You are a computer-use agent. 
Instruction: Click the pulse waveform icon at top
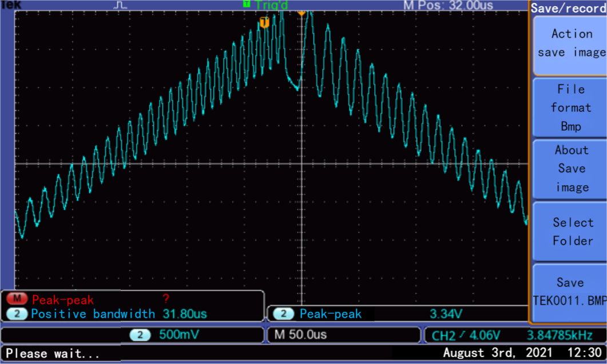[x=121, y=5]
